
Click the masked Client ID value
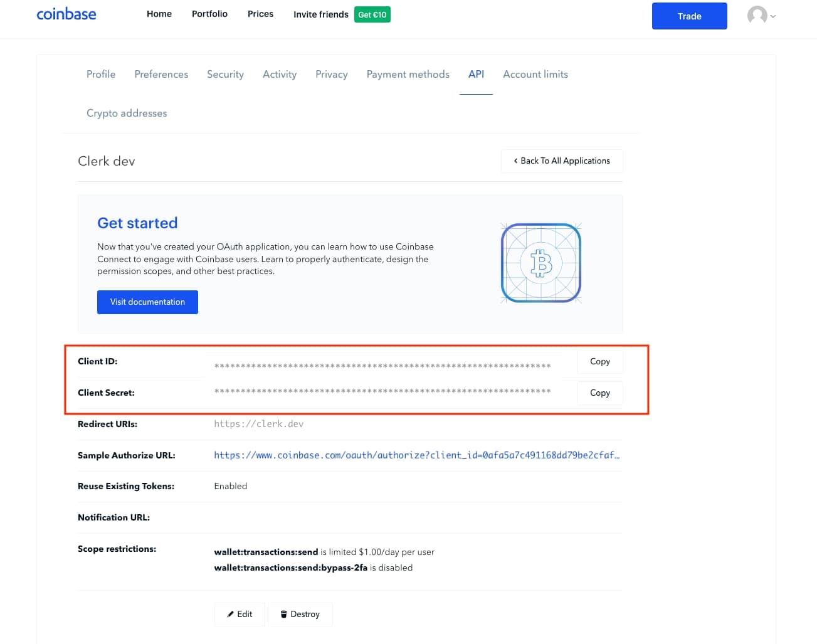pyautogui.click(x=382, y=366)
